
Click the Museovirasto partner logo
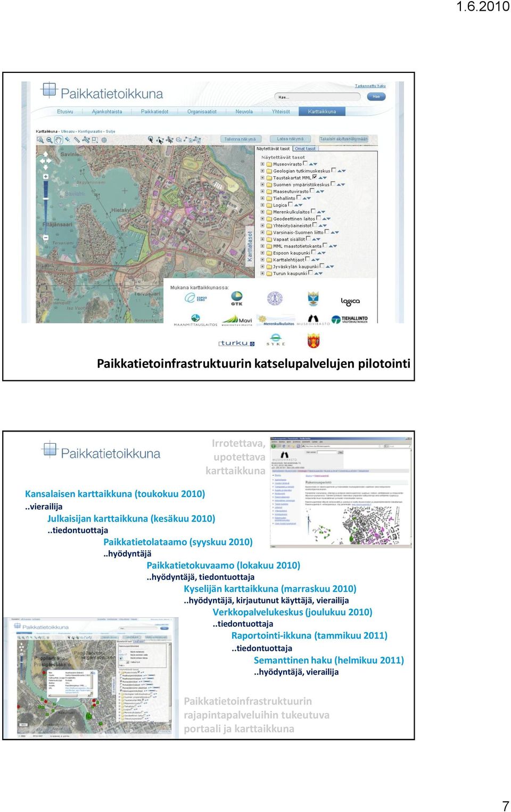pyautogui.click(x=313, y=321)
